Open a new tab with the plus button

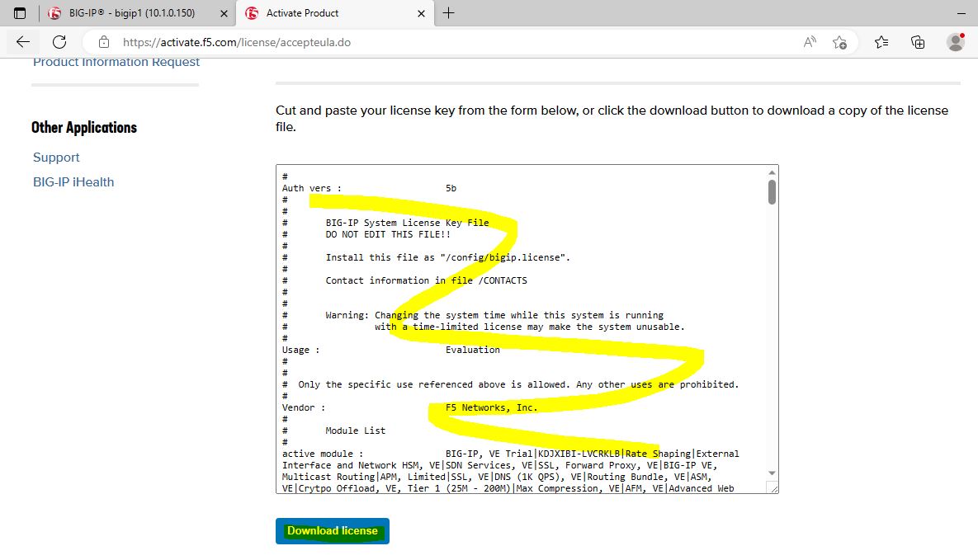tap(449, 13)
